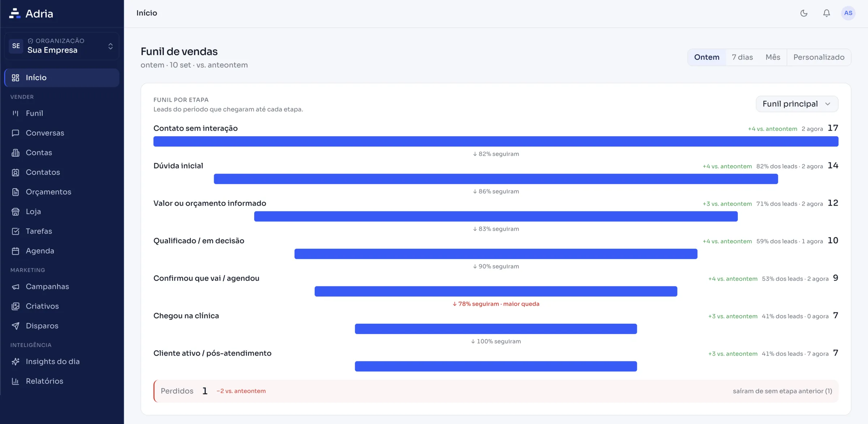868x424 pixels.
Task: Open Disparos paper-plane icon
Action: [x=15, y=326]
